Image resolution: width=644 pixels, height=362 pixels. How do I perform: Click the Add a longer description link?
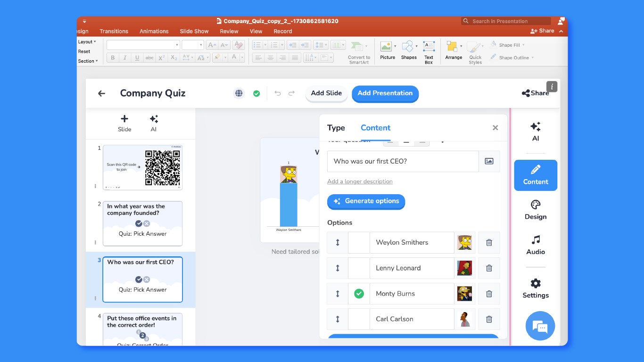(x=360, y=181)
